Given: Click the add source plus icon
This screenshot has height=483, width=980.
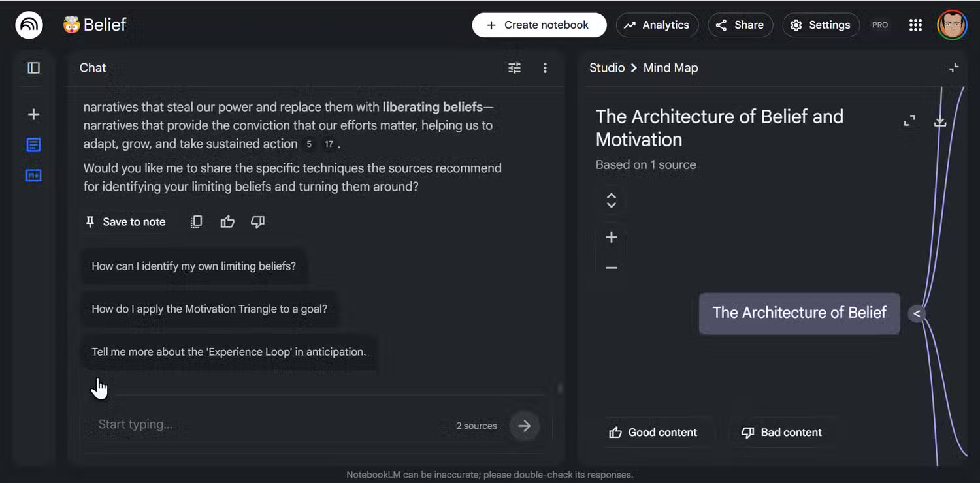Looking at the screenshot, I should tap(33, 115).
